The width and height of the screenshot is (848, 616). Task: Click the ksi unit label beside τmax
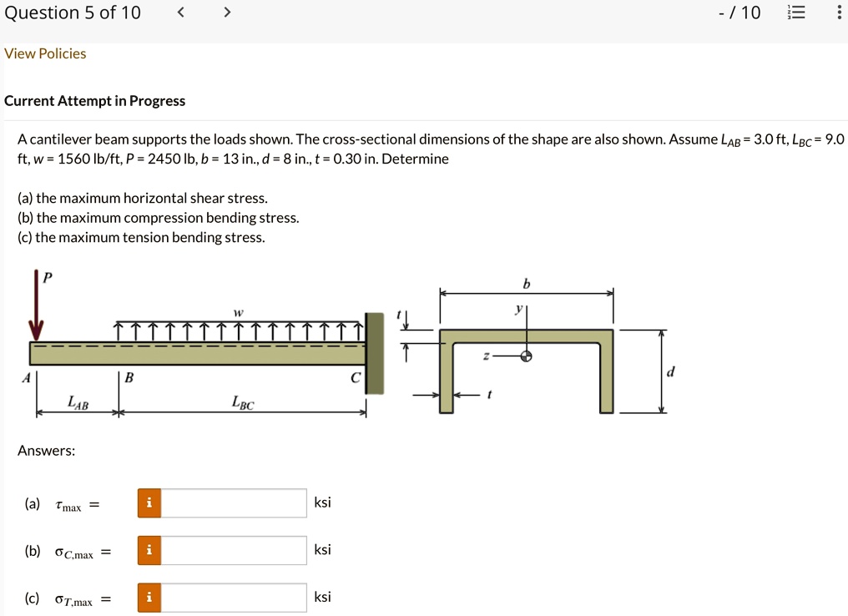point(322,502)
